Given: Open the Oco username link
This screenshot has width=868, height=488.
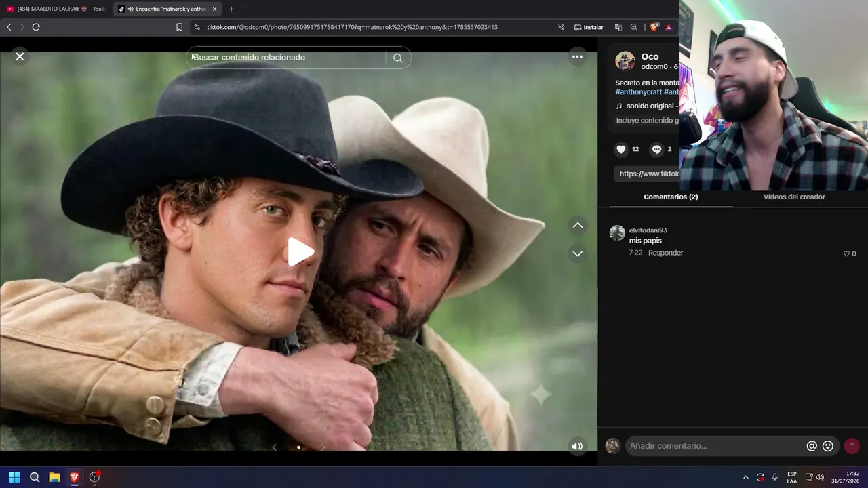Looking at the screenshot, I should coord(650,56).
